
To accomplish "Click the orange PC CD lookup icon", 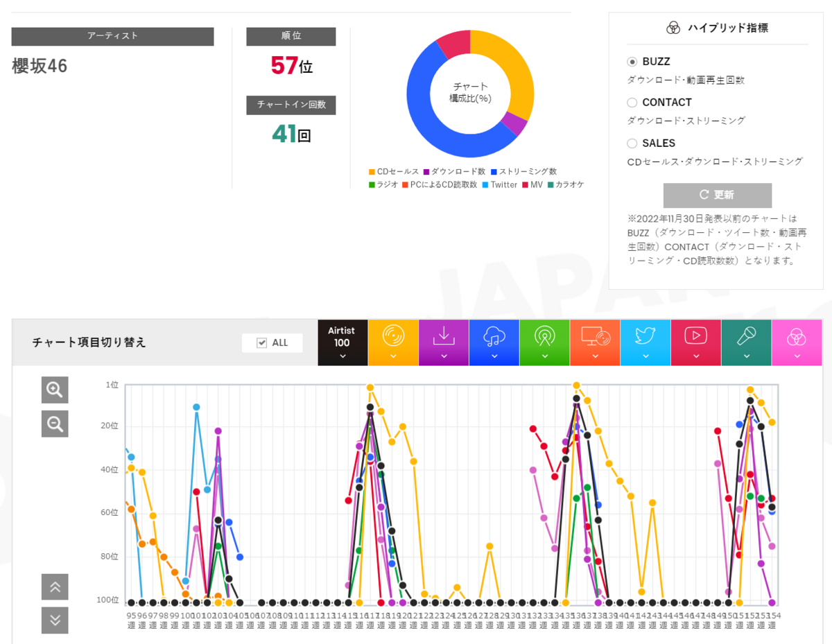I will 596,336.
